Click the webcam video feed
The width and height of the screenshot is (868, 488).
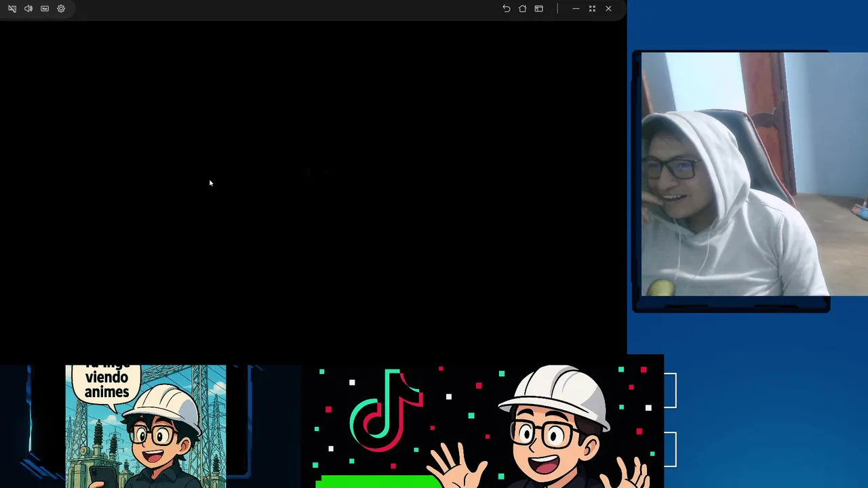coord(754,174)
